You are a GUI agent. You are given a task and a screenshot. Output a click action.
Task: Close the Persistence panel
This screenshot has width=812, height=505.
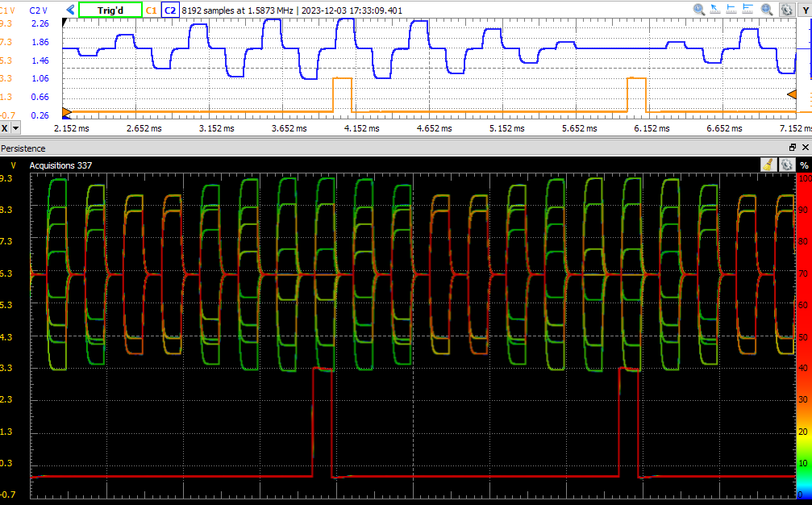pos(806,148)
